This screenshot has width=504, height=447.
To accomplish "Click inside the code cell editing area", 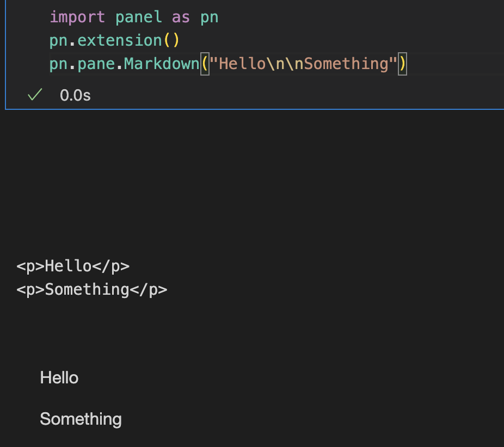I will tap(272, 40).
